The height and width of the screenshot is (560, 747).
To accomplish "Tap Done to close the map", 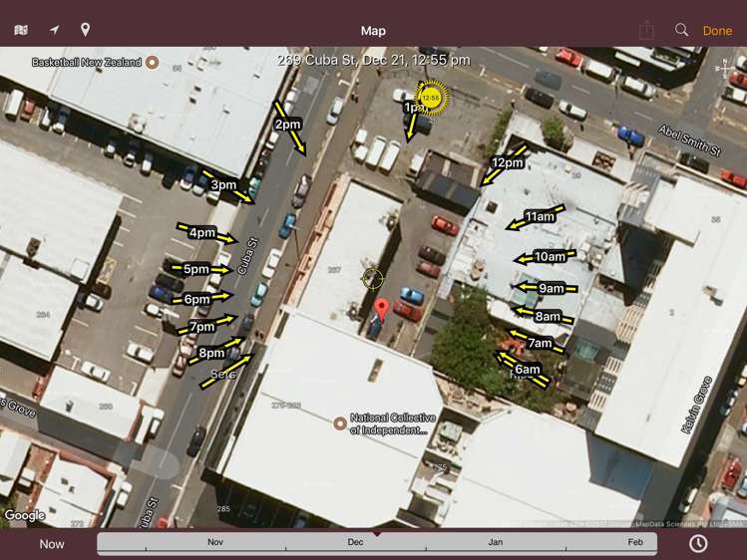I will tap(717, 31).
